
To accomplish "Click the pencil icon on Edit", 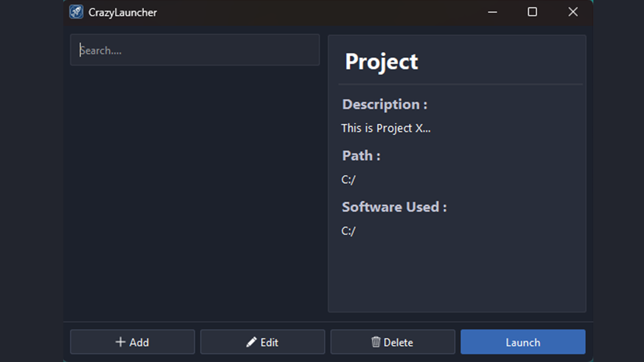I will click(x=251, y=342).
